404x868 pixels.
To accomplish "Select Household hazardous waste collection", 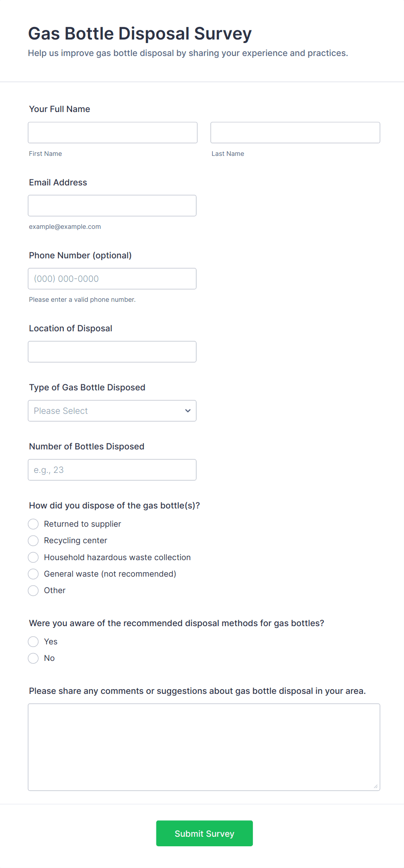I will (33, 557).
